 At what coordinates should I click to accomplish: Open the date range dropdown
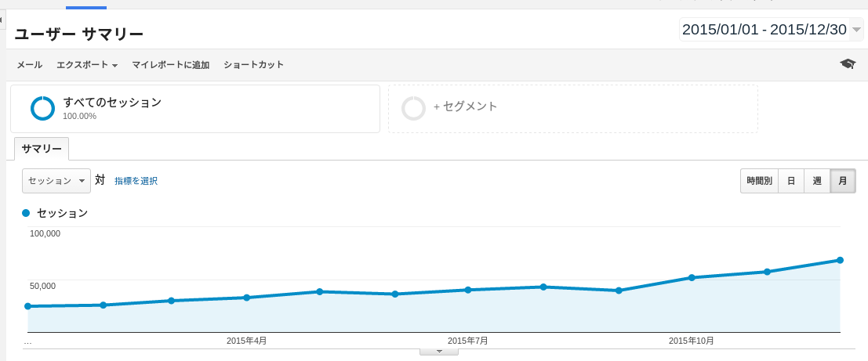(x=856, y=31)
